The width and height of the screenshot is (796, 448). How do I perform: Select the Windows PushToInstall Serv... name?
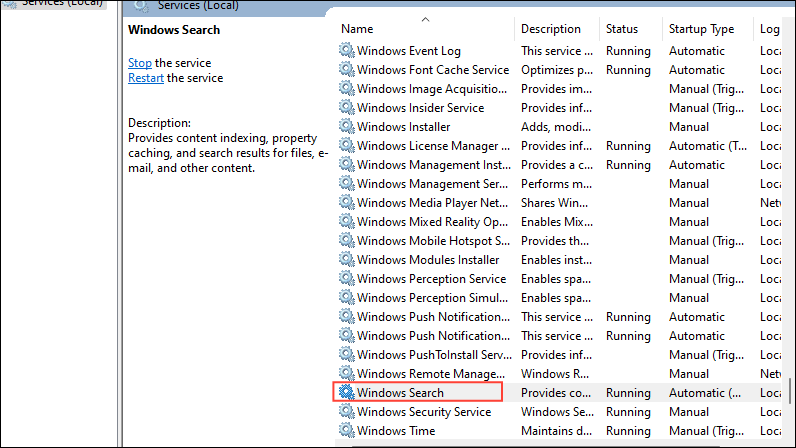point(434,355)
